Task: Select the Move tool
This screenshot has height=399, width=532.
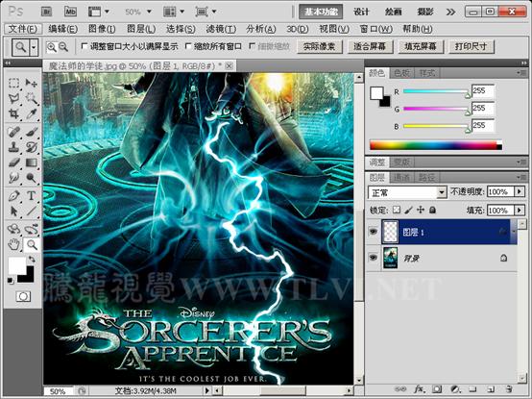Action: click(32, 83)
